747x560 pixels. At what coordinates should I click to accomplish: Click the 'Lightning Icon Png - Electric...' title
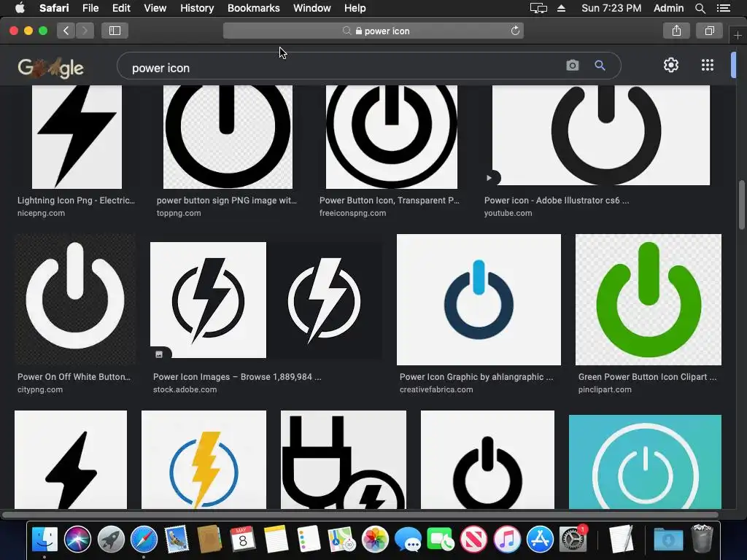76,201
